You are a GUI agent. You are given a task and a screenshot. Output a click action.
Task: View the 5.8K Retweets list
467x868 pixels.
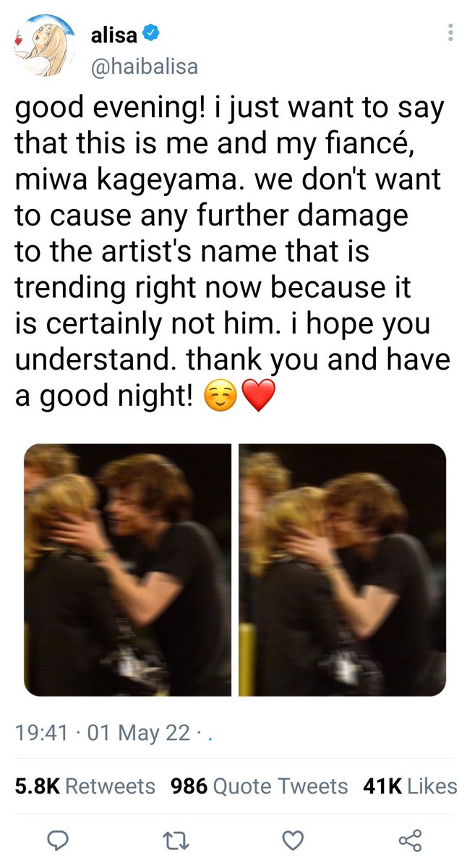point(85,786)
